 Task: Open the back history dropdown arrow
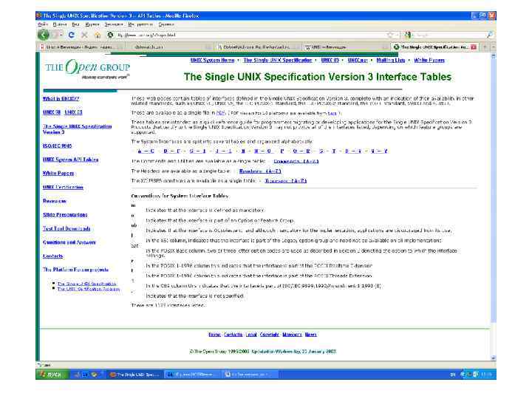point(62,35)
